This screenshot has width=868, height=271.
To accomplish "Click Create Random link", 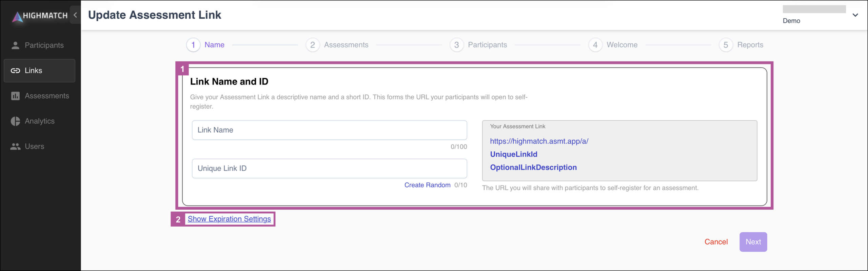I will pyautogui.click(x=427, y=185).
